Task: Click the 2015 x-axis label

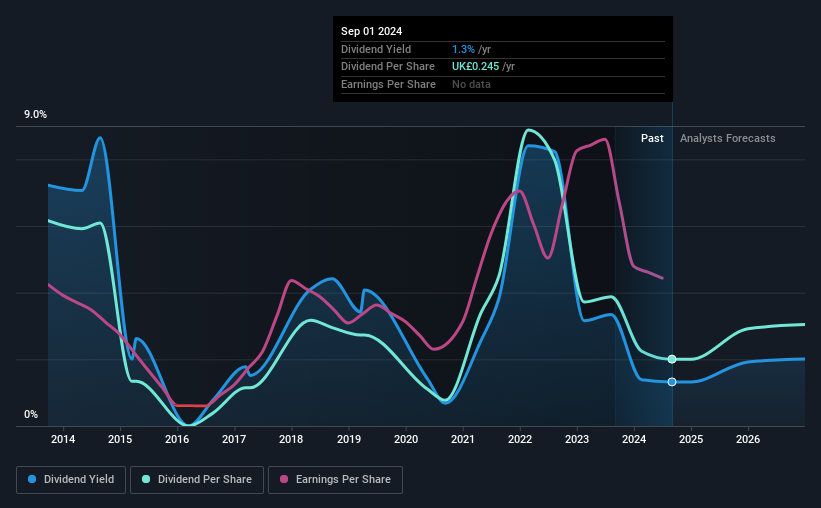Action: [120, 439]
